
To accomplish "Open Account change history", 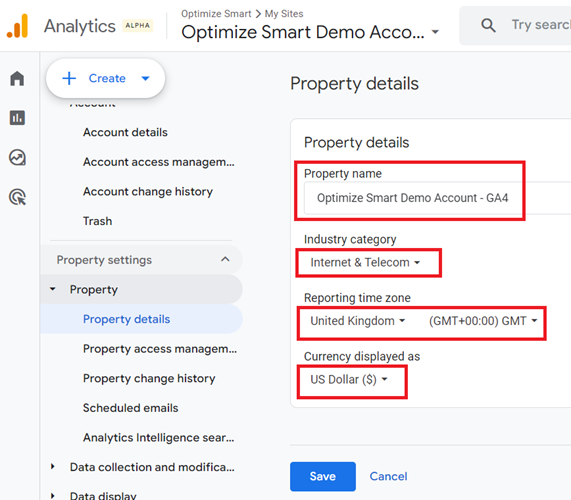I will point(148,191).
